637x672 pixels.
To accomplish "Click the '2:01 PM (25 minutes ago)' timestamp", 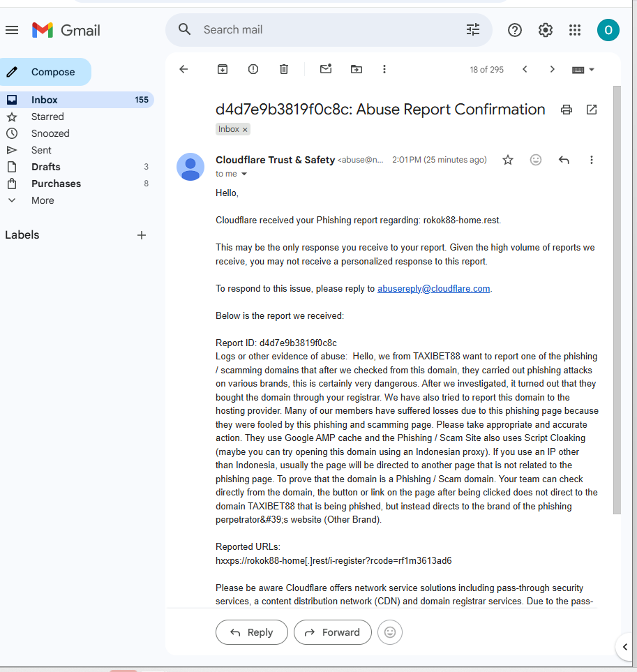I will point(439,160).
